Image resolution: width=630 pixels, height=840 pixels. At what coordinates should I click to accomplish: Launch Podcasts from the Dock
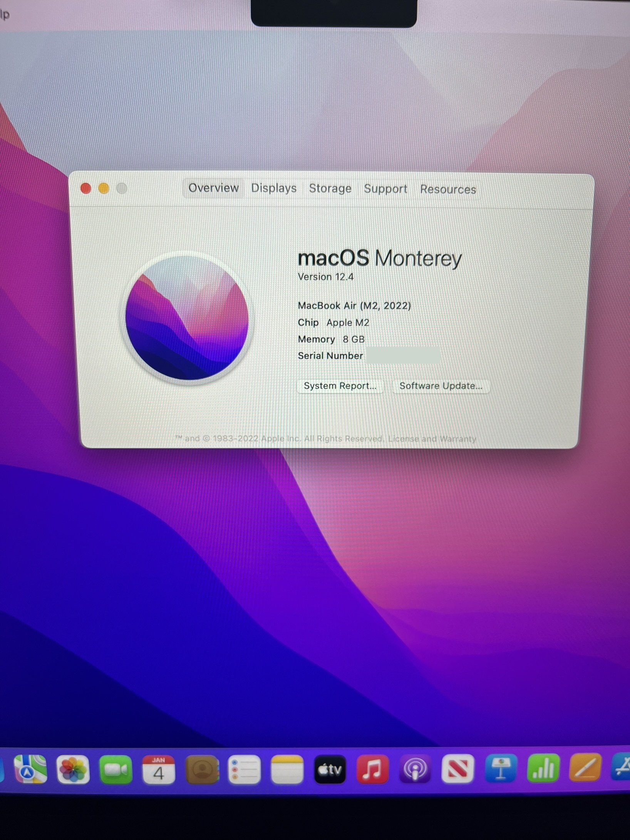pos(415,769)
